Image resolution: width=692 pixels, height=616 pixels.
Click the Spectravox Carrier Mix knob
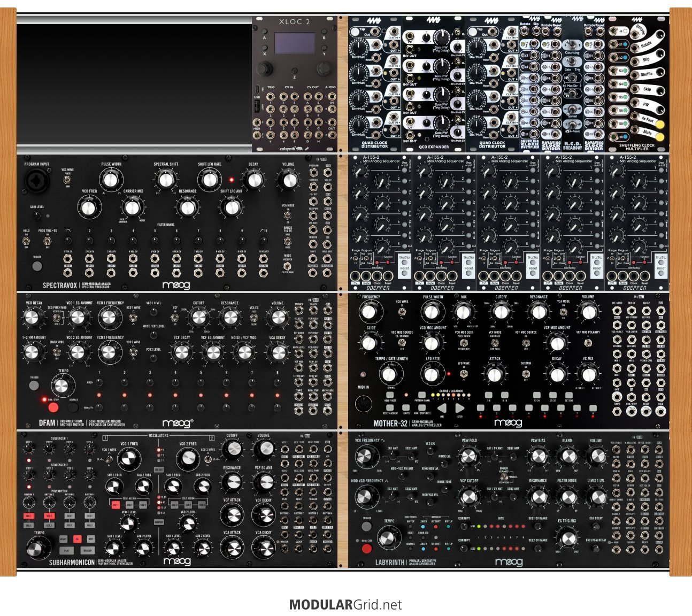[x=133, y=207]
